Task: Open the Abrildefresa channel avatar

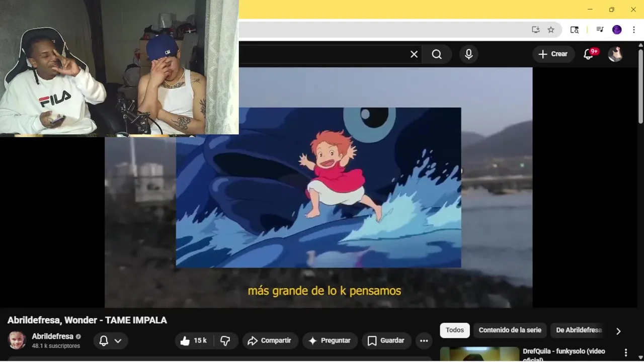Action: pos(17,340)
